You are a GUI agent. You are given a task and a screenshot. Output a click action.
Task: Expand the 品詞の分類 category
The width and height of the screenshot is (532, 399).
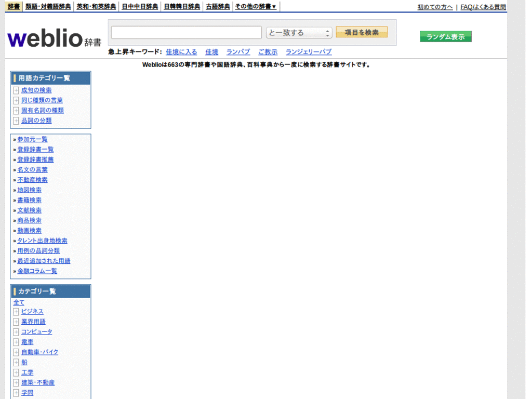click(x=16, y=120)
